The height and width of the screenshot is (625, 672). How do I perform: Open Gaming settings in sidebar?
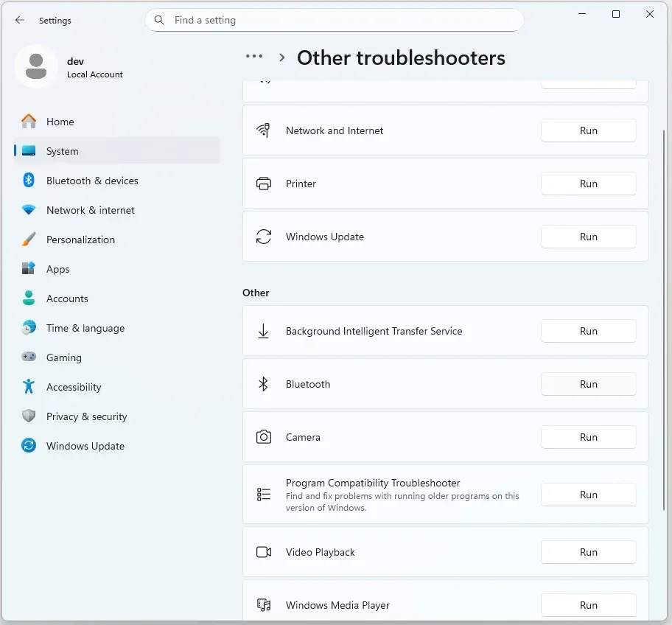coord(117,357)
